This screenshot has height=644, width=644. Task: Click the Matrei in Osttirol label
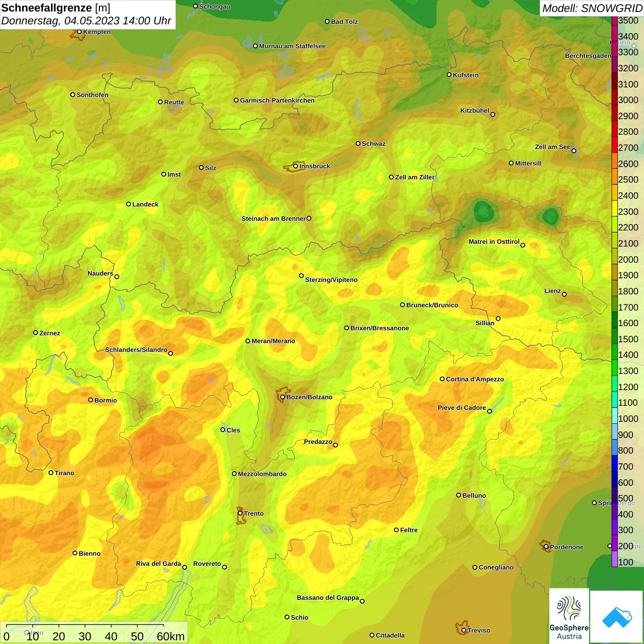pyautogui.click(x=494, y=241)
